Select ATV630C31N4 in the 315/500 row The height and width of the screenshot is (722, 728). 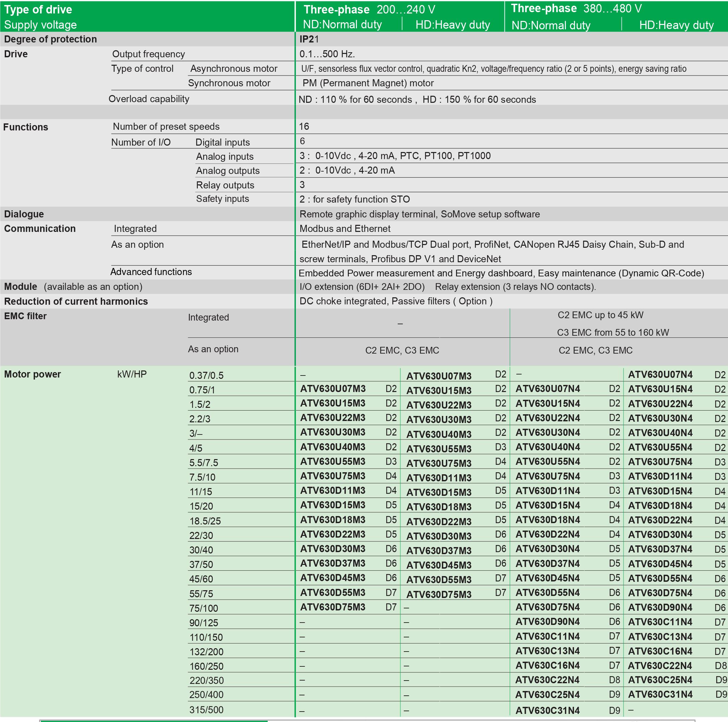click(x=547, y=711)
